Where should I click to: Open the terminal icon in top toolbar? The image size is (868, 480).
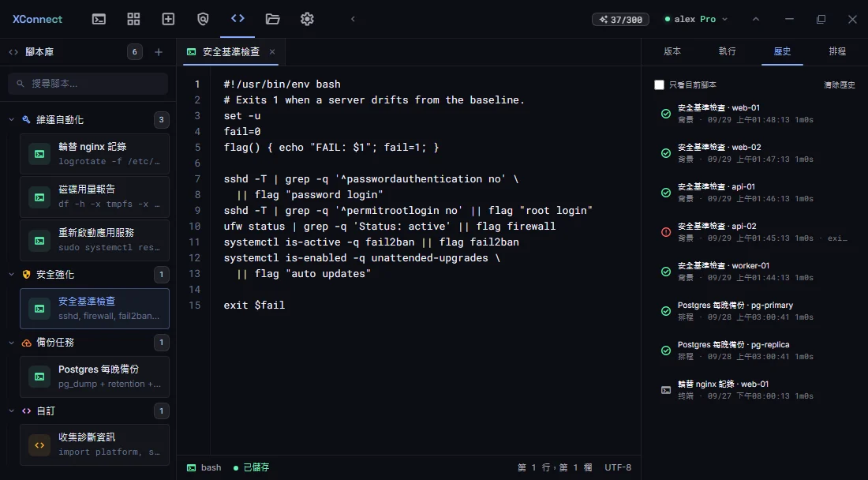pos(99,19)
